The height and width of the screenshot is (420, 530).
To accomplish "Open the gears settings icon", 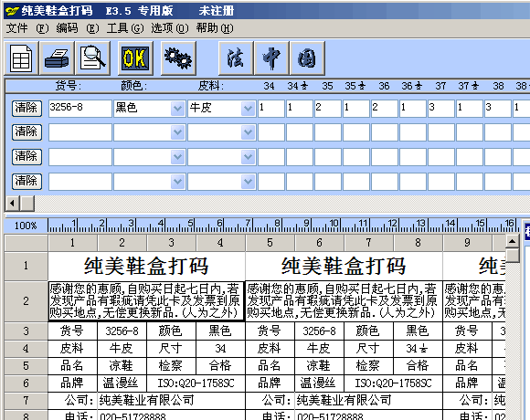I will pos(178,58).
